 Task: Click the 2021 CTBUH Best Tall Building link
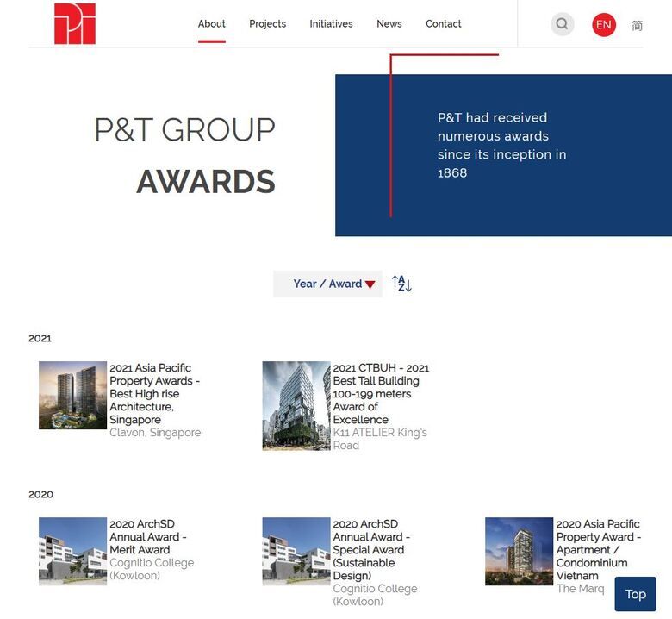(380, 393)
